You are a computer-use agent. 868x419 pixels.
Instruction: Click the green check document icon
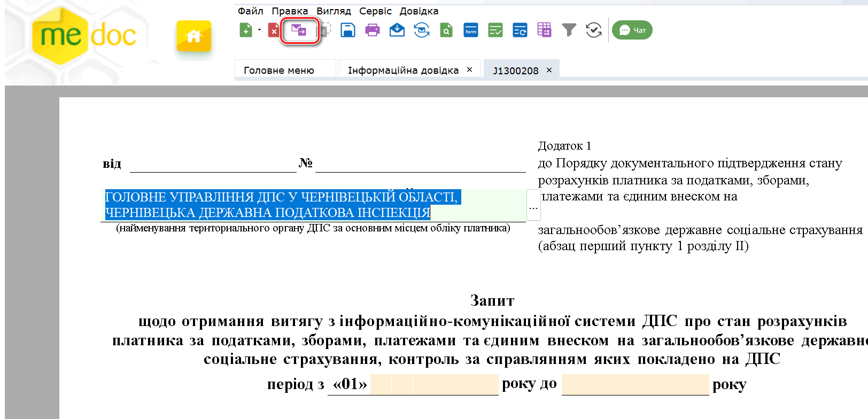pyautogui.click(x=495, y=30)
